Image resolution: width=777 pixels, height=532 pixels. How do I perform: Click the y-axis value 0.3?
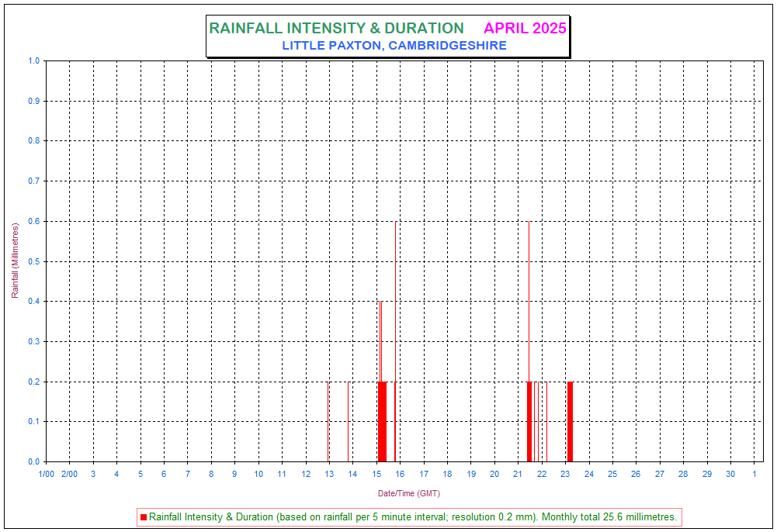(x=33, y=341)
